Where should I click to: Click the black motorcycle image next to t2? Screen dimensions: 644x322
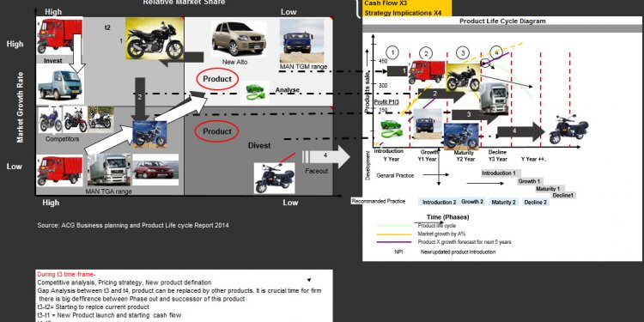click(x=155, y=38)
